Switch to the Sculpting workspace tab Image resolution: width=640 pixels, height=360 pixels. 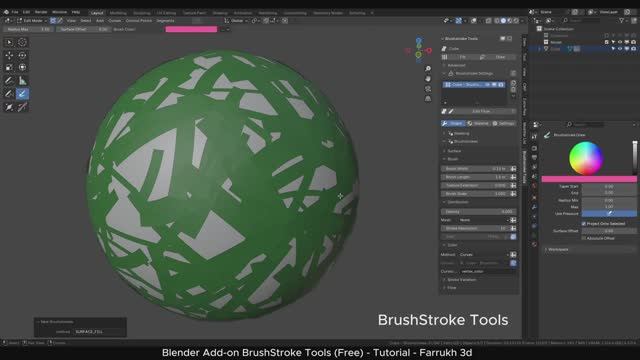coord(142,13)
